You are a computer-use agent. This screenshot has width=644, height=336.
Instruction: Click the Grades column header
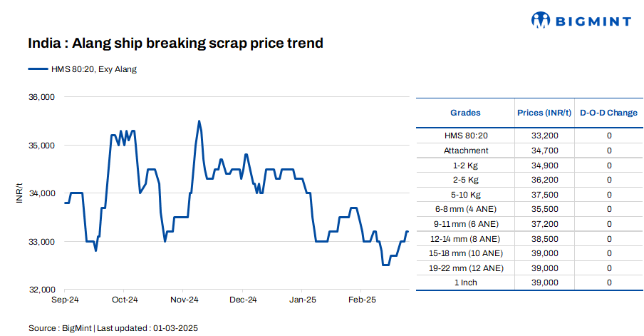(x=465, y=113)
